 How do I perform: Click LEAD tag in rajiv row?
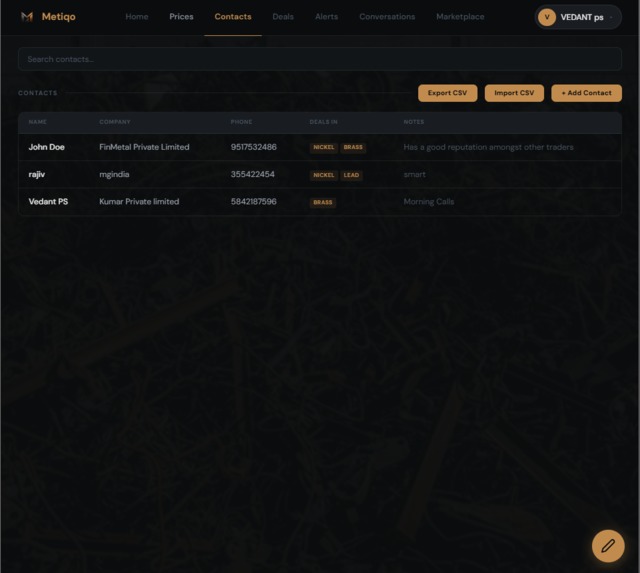pos(351,175)
